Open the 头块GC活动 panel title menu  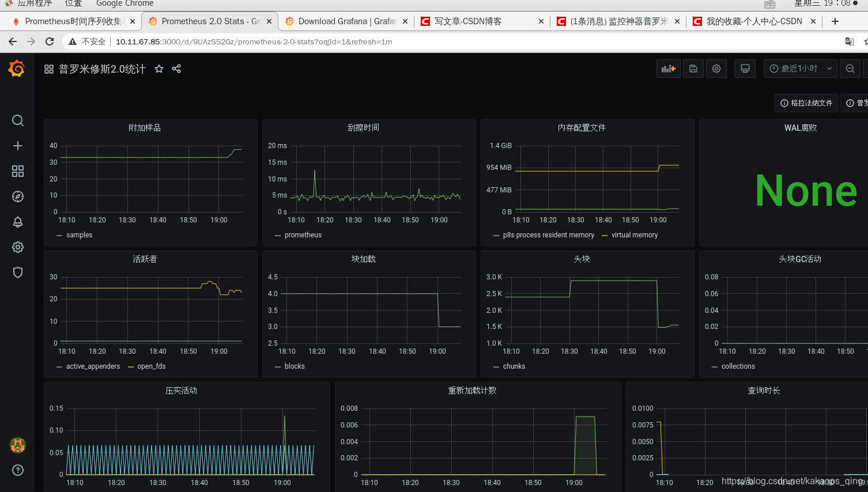coord(800,259)
